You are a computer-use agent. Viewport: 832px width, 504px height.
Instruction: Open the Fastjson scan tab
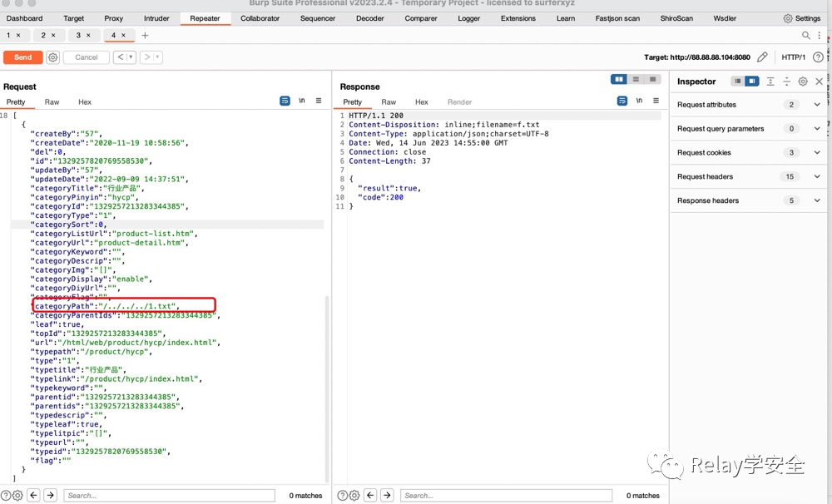click(x=617, y=18)
